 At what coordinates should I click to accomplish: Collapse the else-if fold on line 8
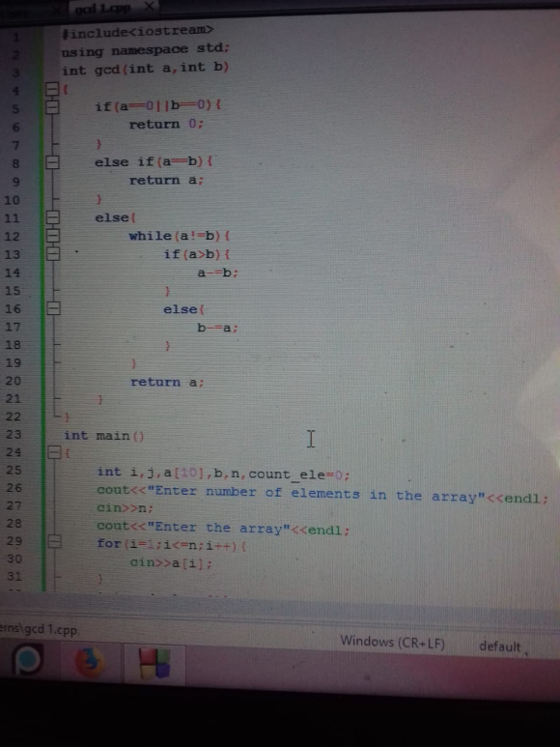[52, 163]
